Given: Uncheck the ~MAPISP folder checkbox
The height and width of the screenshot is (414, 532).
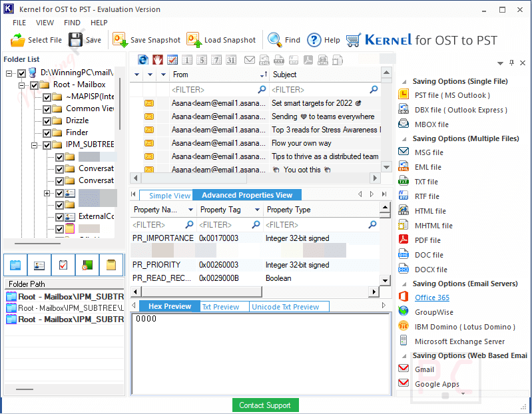Looking at the screenshot, I should pyautogui.click(x=47, y=97).
